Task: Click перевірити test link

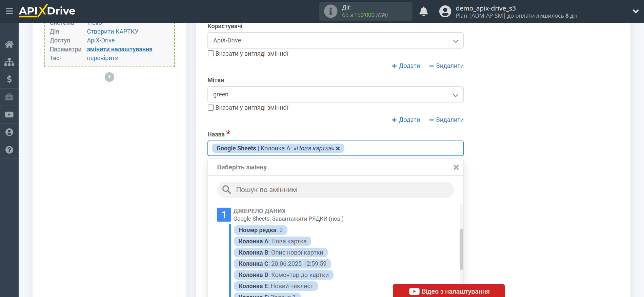Action: pos(103,58)
